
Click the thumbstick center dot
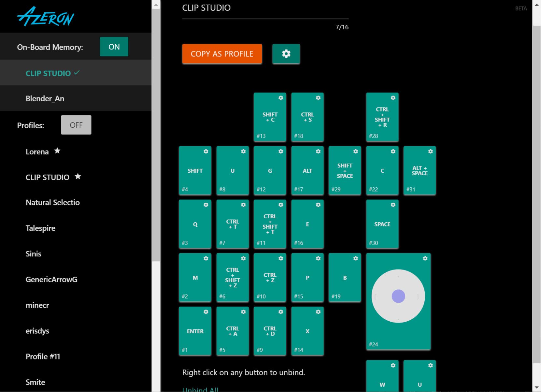pos(398,296)
